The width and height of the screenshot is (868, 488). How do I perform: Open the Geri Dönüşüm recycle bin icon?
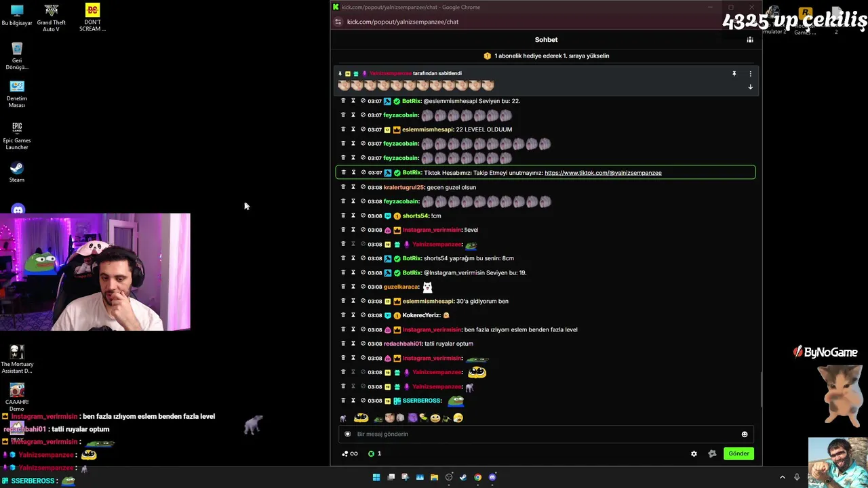click(x=17, y=56)
